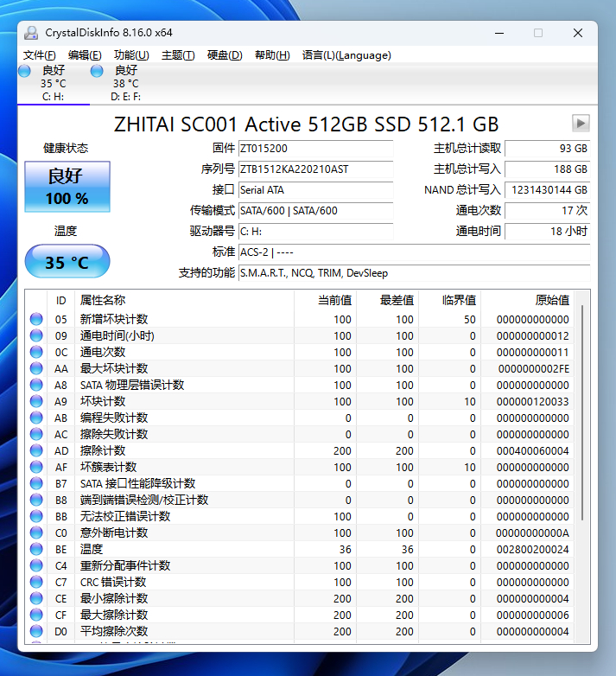Click the NAND 总计写入 1231430144 GB value

547,189
